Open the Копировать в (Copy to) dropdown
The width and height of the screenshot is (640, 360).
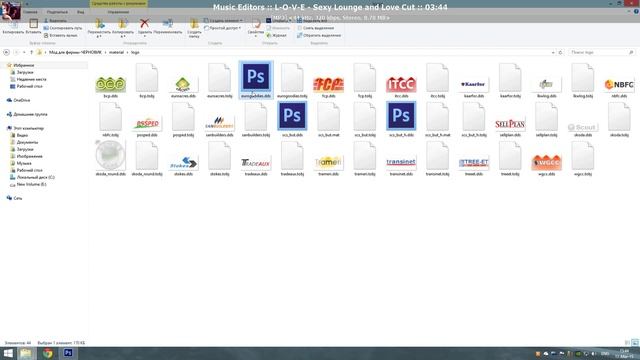click(x=122, y=28)
